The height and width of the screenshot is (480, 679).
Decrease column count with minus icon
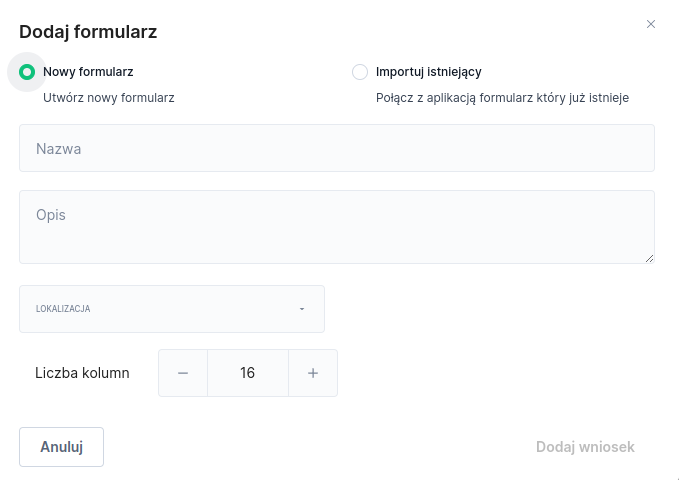183,373
